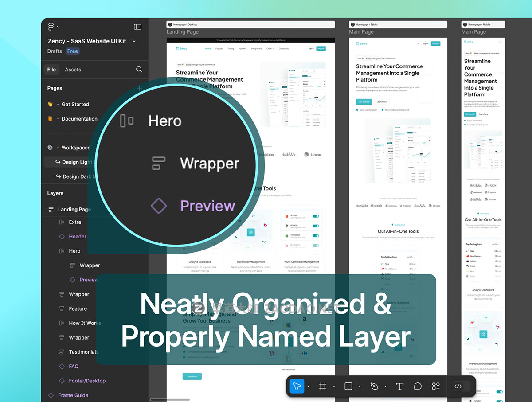Toggle the Amazon switch in desktop frame

(316, 226)
